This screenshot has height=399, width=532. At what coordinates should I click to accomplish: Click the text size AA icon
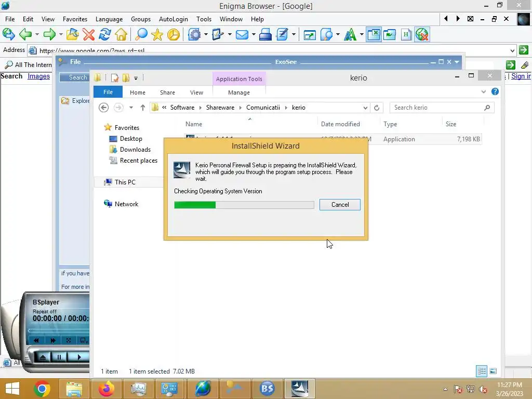point(350,34)
